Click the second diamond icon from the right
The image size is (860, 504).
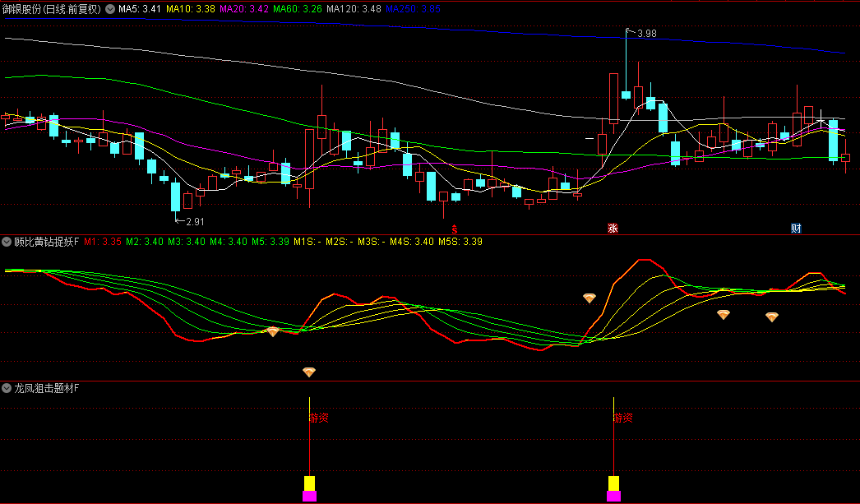tap(724, 314)
